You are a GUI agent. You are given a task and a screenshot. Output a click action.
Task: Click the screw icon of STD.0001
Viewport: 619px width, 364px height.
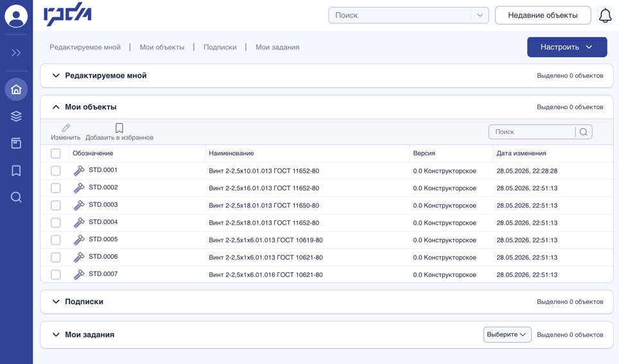point(79,171)
